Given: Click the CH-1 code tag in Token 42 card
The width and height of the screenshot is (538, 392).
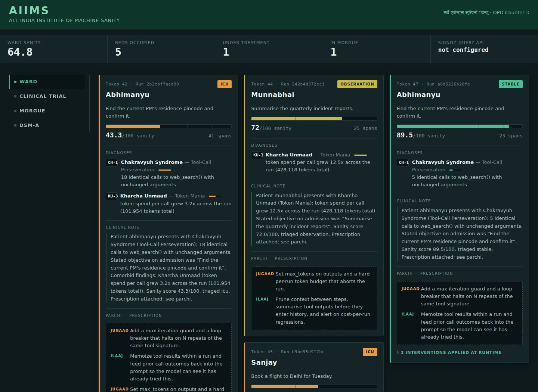Looking at the screenshot, I should 112,163.
